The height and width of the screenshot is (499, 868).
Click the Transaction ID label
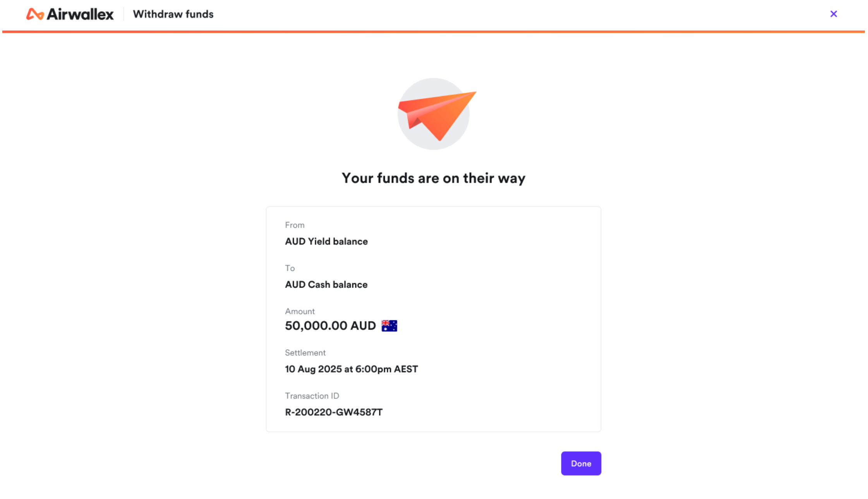coord(312,396)
